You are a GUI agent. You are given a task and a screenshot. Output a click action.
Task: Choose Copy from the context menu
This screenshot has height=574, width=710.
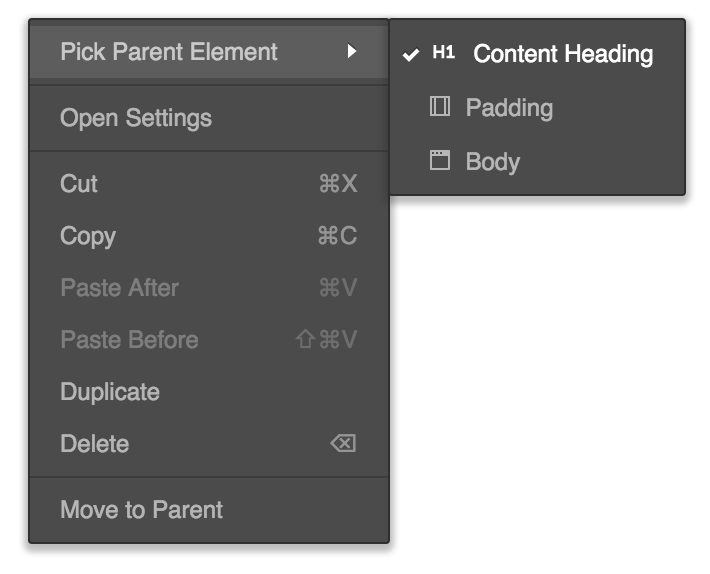209,236
